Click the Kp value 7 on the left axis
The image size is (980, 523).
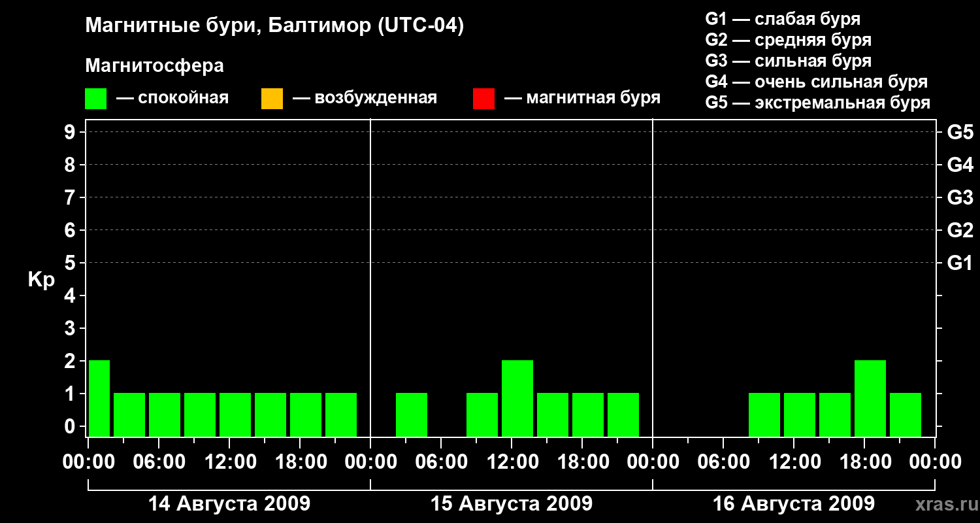[x=71, y=198]
